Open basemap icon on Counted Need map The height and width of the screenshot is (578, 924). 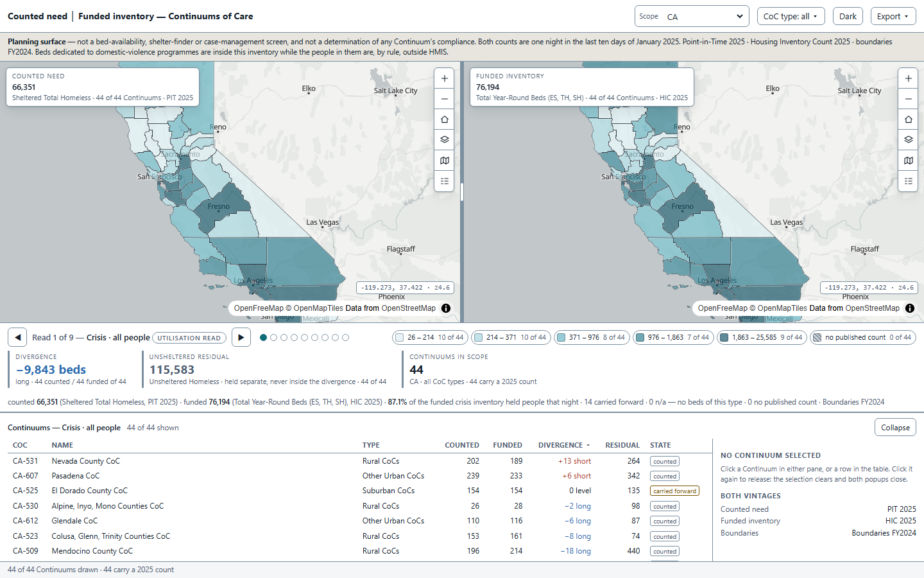pos(444,161)
